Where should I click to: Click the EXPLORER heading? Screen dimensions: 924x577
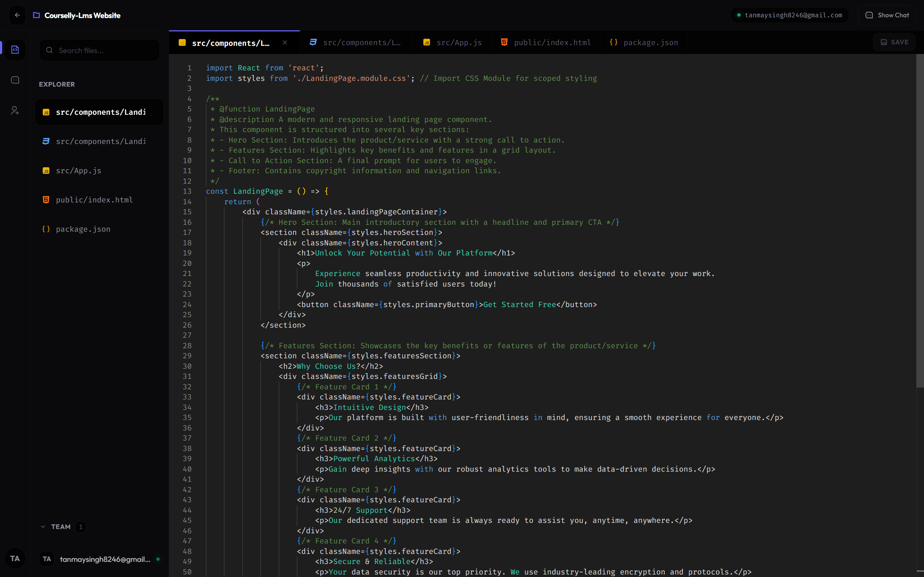(57, 84)
